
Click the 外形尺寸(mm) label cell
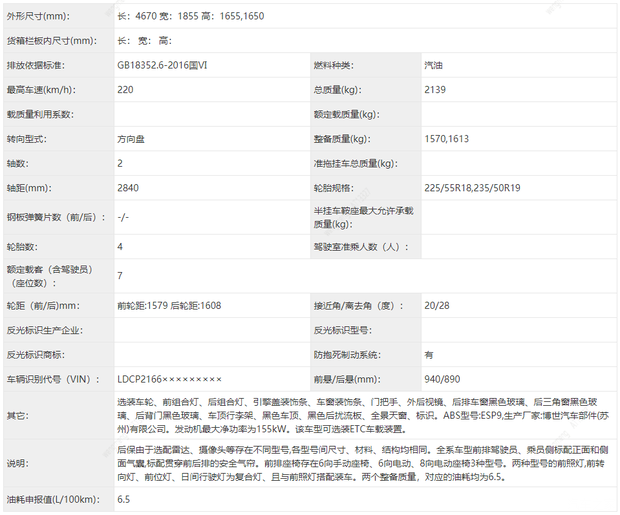[x=36, y=17]
